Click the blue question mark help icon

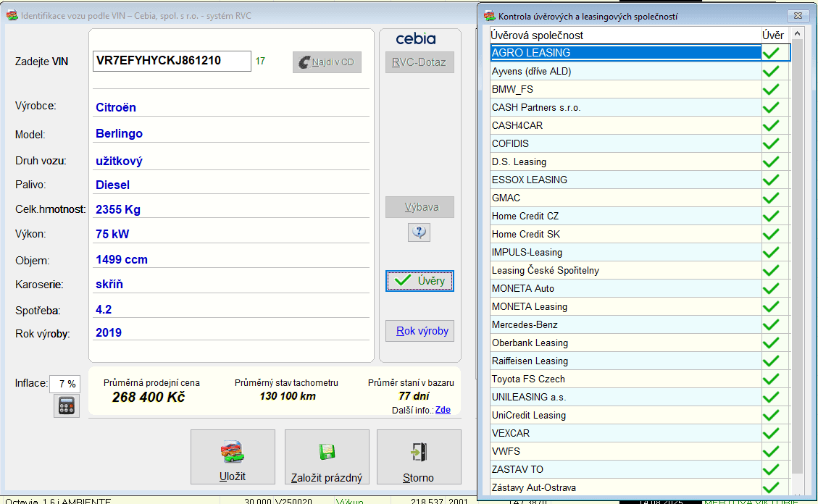419,232
